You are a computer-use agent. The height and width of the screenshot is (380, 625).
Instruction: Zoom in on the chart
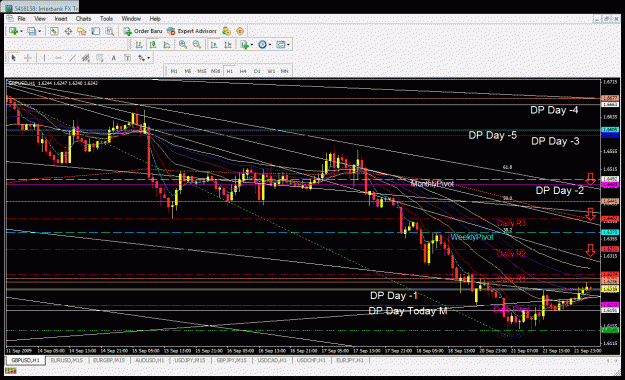[x=183, y=45]
